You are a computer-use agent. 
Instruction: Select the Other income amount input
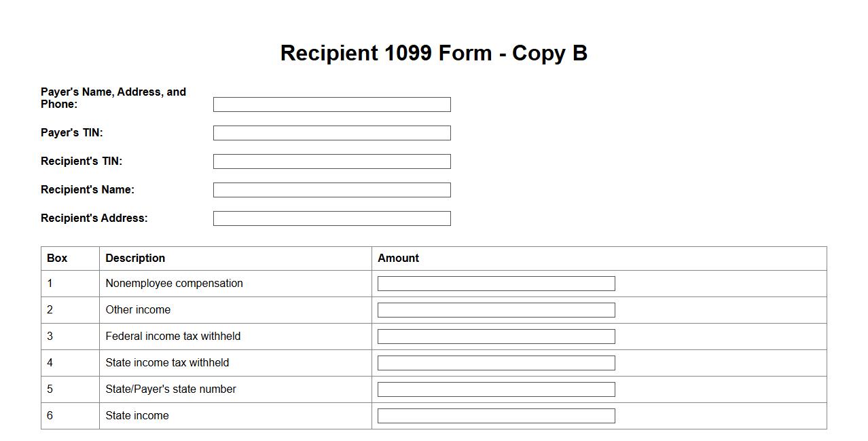(496, 310)
